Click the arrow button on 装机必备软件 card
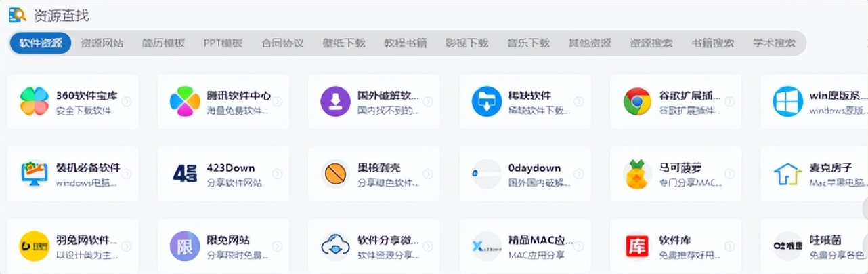This screenshot has height=274, width=868. pos(126,174)
